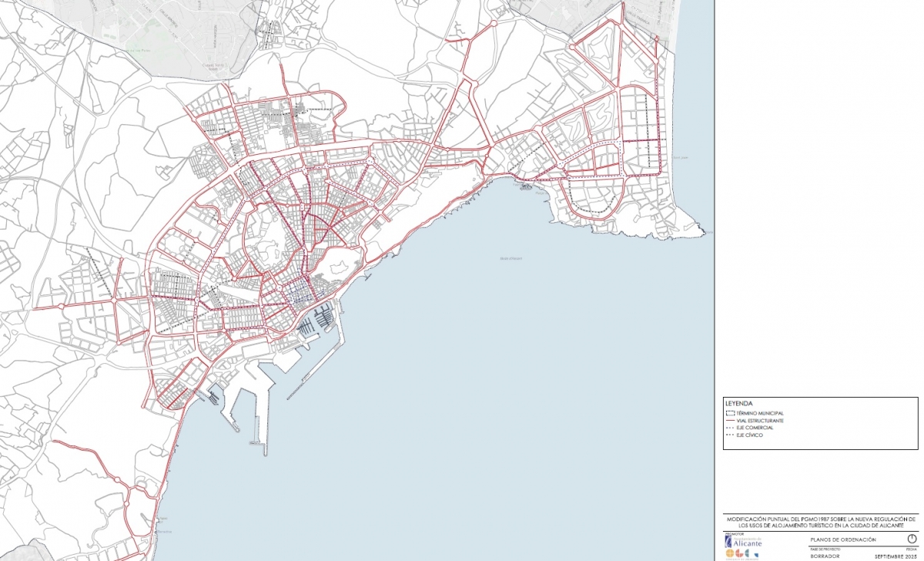Click the Septiembre 2025 date text
Viewport: 924px width, 561px height.
coord(896,556)
